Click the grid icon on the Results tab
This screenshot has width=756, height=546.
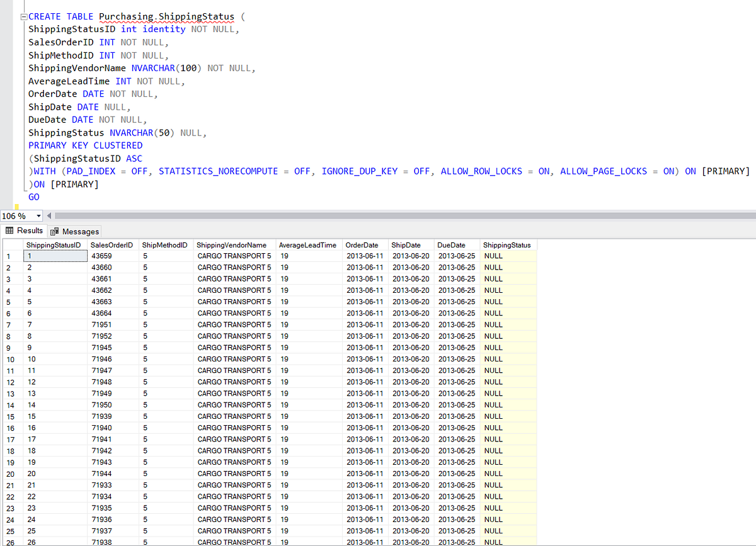click(x=9, y=230)
